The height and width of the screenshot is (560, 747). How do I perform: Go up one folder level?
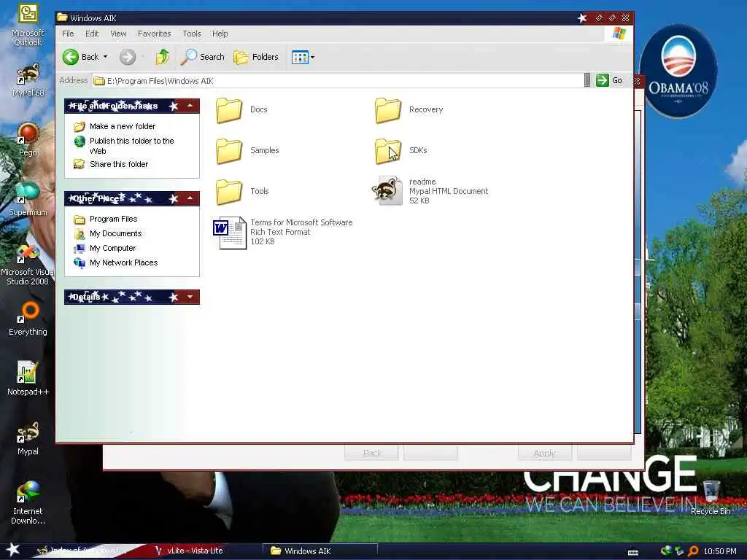pos(162,57)
